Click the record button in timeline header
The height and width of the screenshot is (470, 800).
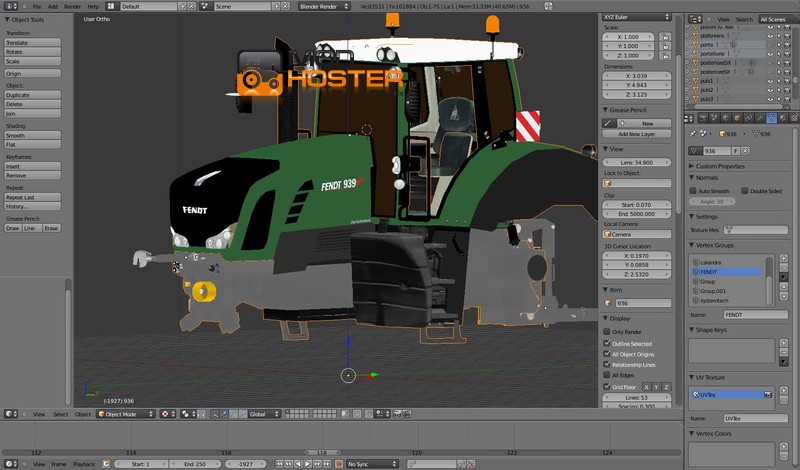(338, 464)
